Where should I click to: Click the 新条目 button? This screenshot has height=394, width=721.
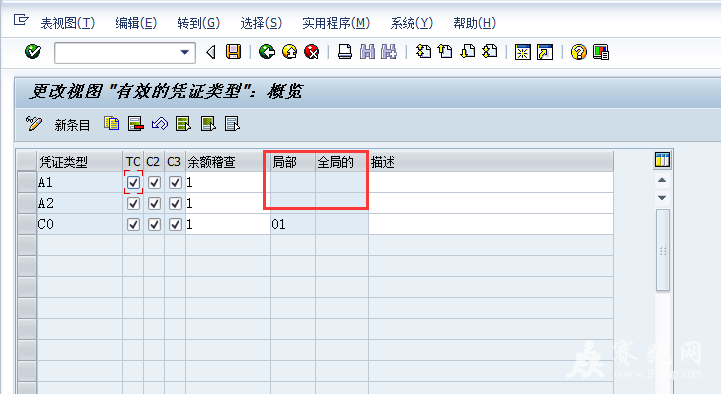click(x=72, y=125)
